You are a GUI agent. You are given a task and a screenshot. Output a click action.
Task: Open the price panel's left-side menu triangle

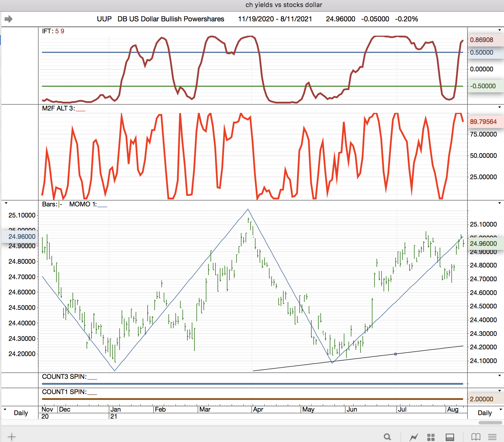(6, 203)
